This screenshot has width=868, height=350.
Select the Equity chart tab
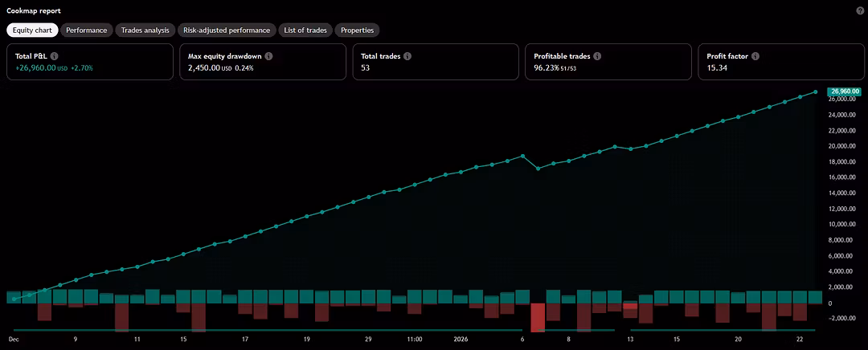coord(32,30)
